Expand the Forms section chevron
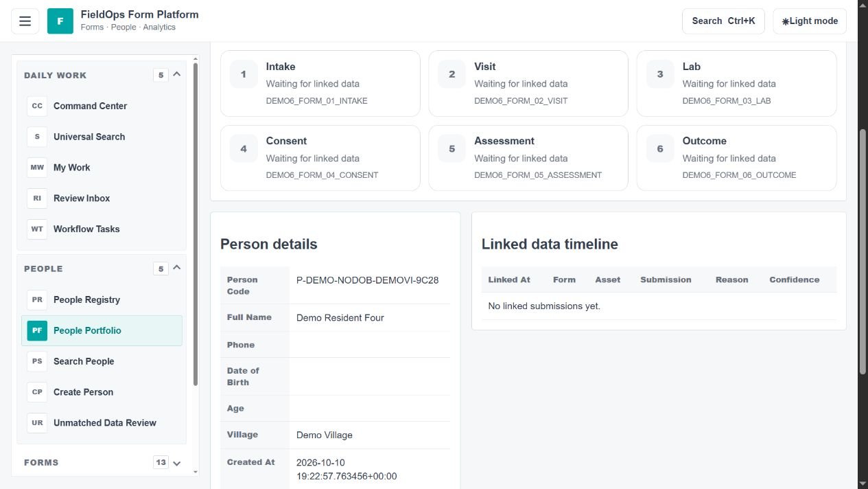The height and width of the screenshot is (489, 868). pyautogui.click(x=176, y=463)
